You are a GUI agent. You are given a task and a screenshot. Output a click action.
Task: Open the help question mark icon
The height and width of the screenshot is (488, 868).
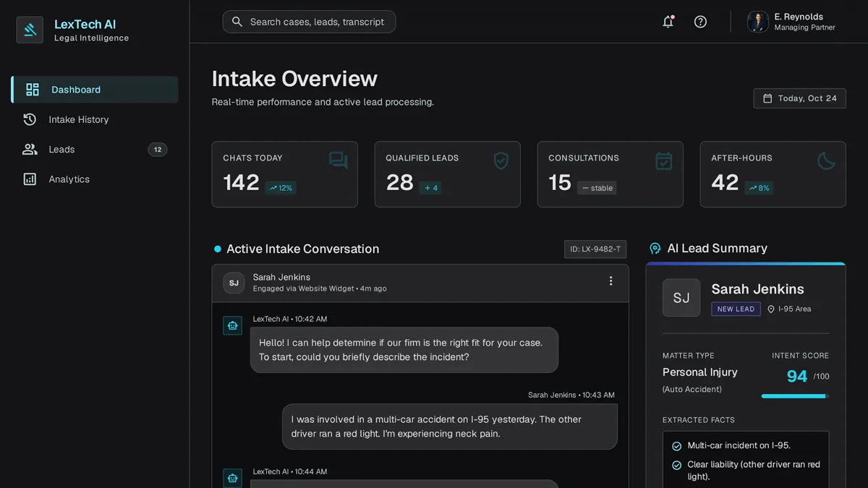pyautogui.click(x=700, y=22)
